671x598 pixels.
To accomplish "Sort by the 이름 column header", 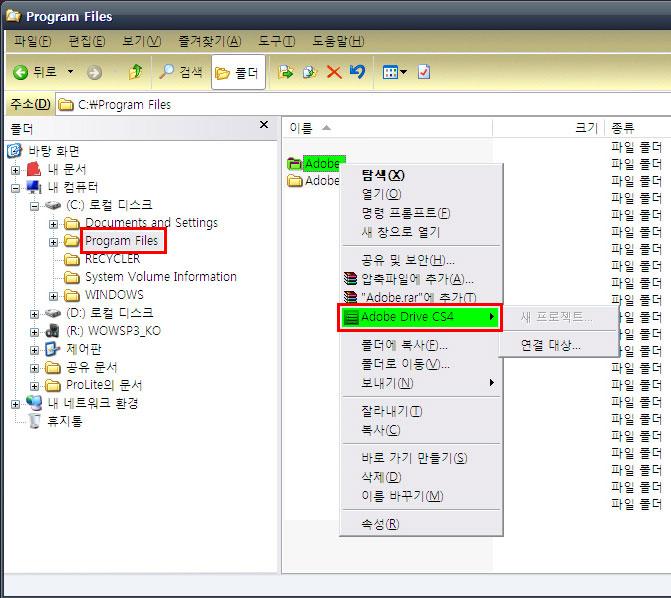I will pos(387,128).
